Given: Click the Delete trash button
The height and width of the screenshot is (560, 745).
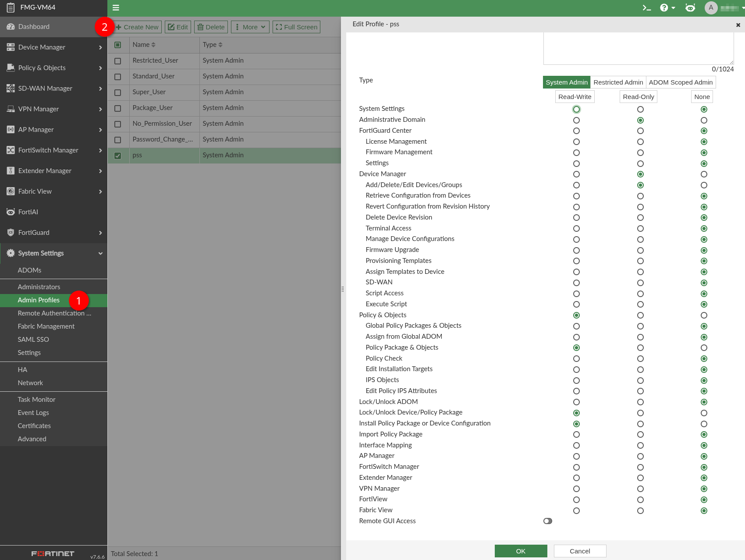Looking at the screenshot, I should click(x=211, y=27).
